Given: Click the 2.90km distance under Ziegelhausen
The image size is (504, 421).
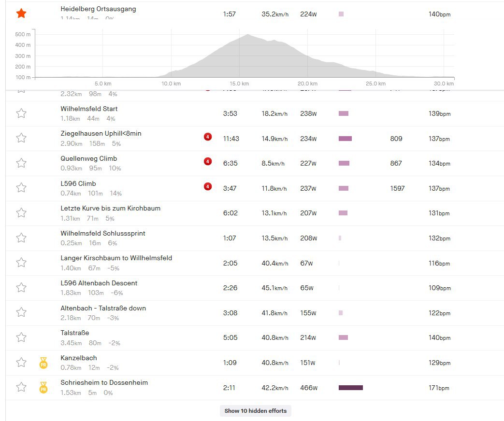Looking at the screenshot, I should tap(71, 143).
